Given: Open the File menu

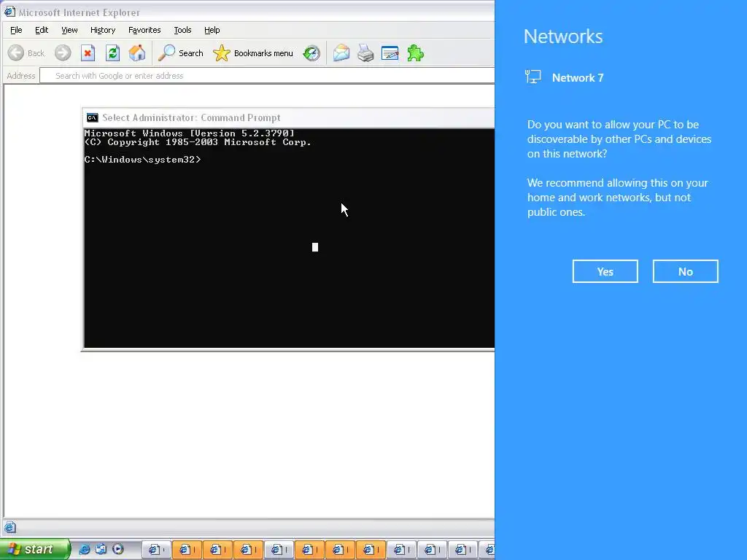Looking at the screenshot, I should coord(16,30).
